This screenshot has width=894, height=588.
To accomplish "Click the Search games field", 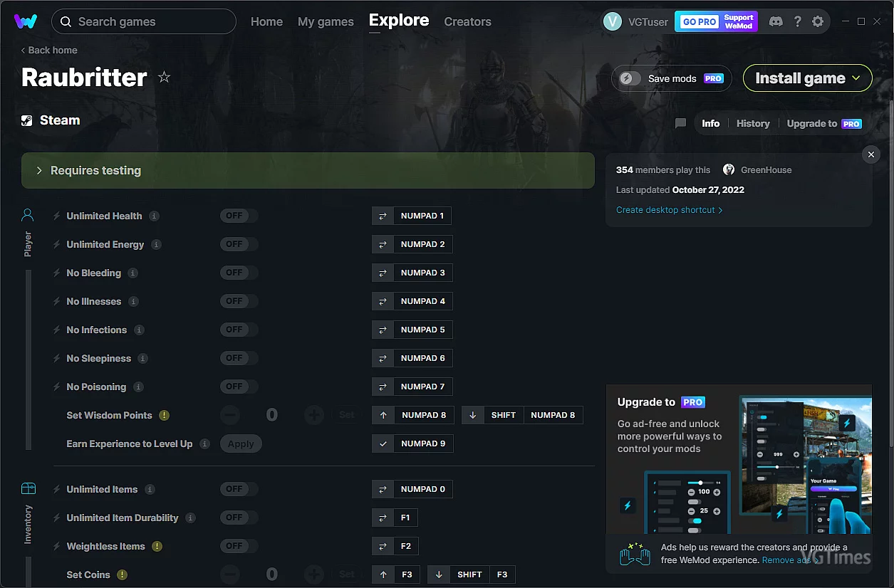I will 144,21.
